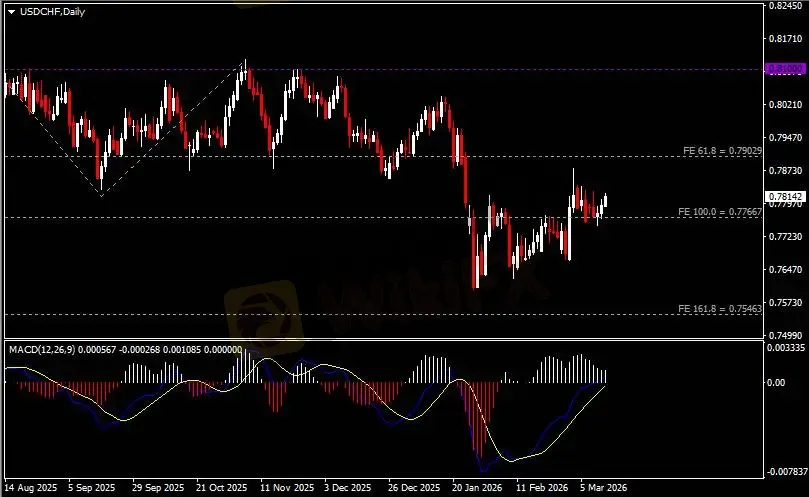Viewport: 809px width, 497px height.
Task: Select the 14 Aug 2025 date marker
Action: coord(31,488)
